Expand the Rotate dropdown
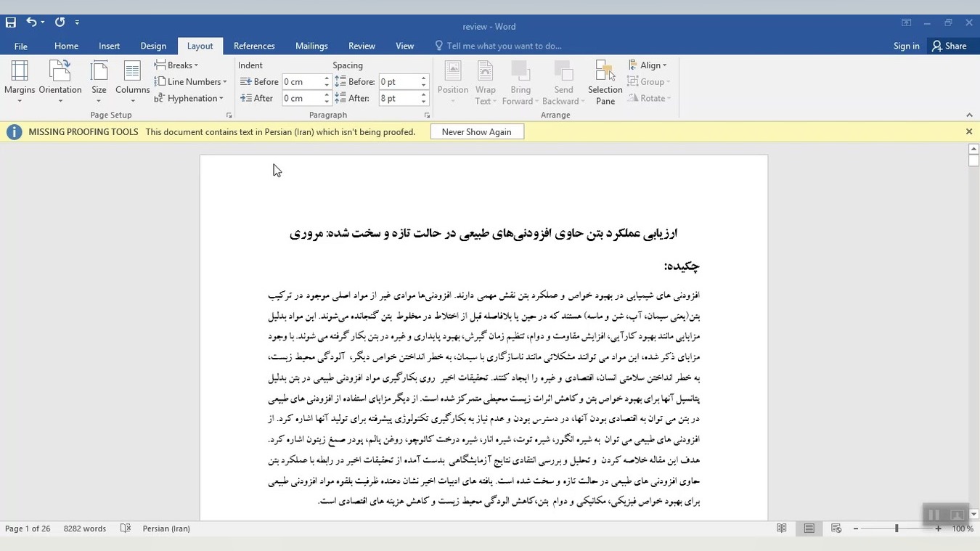Viewport: 980px width, 551px height. coord(650,99)
